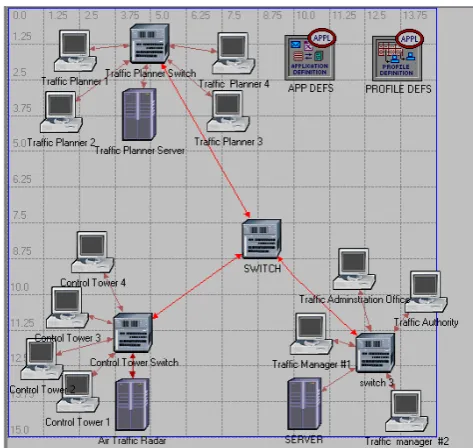Select the Control Tower 2 workstation icon
Viewport: 473px width, 448px height.
(41, 359)
